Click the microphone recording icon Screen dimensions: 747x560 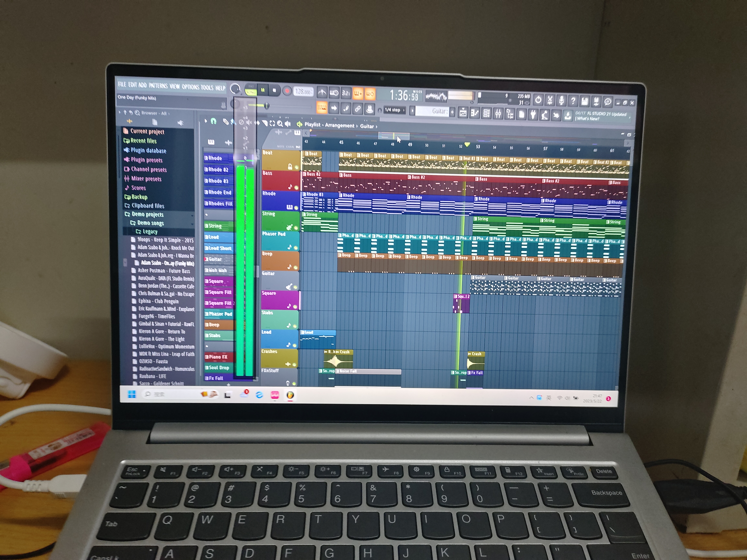561,100
